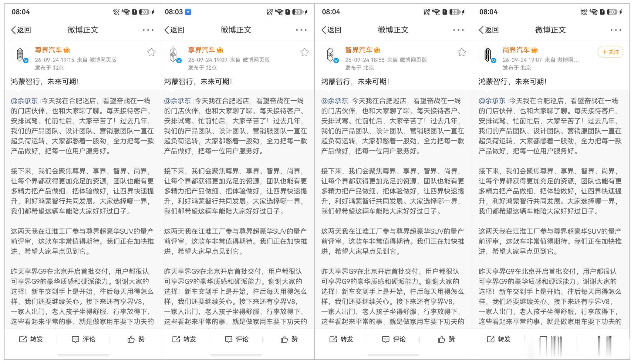Open more options menu on 尊界汽车 post
The image size is (634, 364).
(x=148, y=30)
